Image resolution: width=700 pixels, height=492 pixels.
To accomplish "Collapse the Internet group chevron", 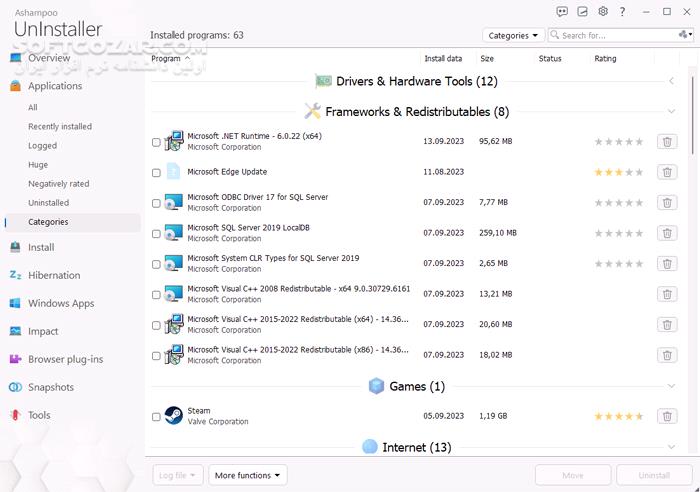I will pyautogui.click(x=671, y=447).
